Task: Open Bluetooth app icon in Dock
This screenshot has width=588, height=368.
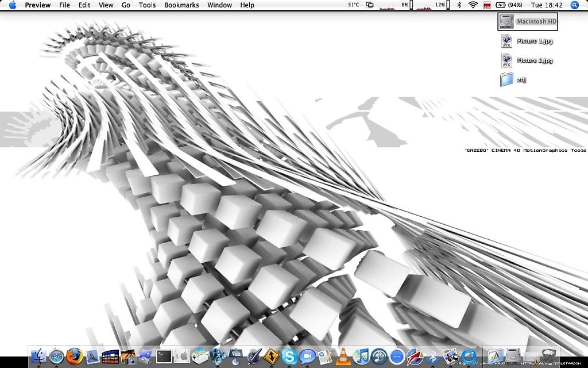Action: [x=433, y=356]
